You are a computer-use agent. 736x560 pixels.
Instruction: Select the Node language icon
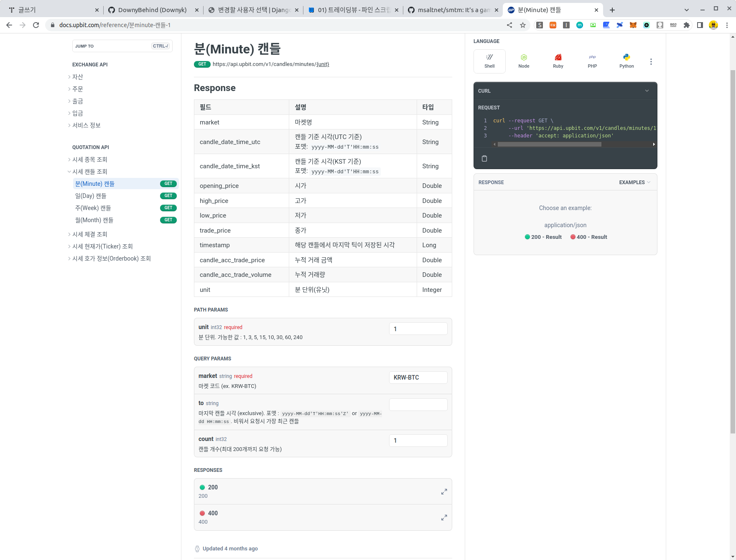click(524, 61)
